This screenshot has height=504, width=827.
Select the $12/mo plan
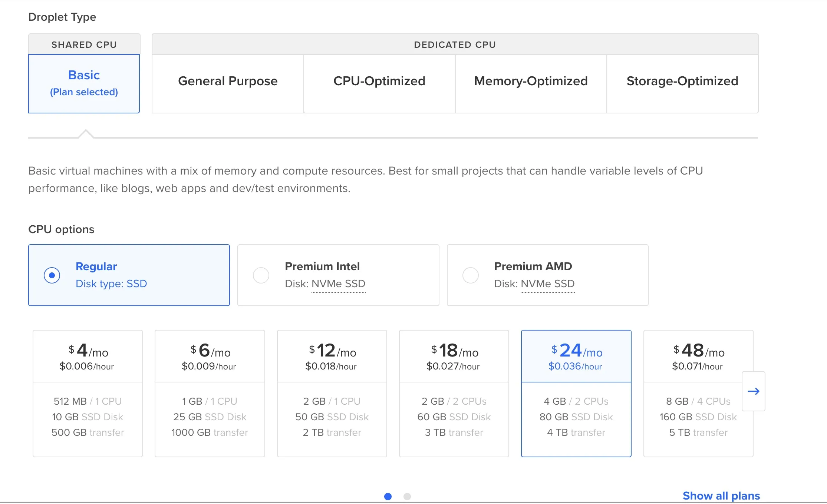point(332,393)
